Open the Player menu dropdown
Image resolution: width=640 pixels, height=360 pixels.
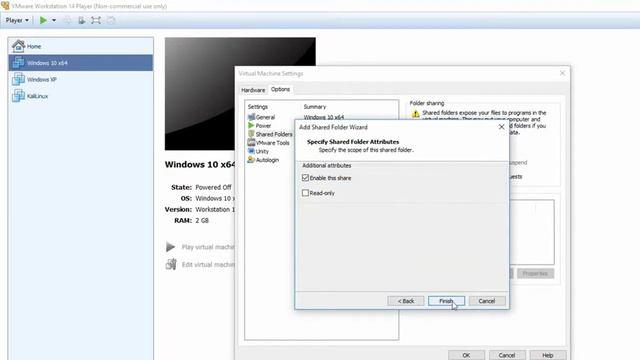point(17,20)
